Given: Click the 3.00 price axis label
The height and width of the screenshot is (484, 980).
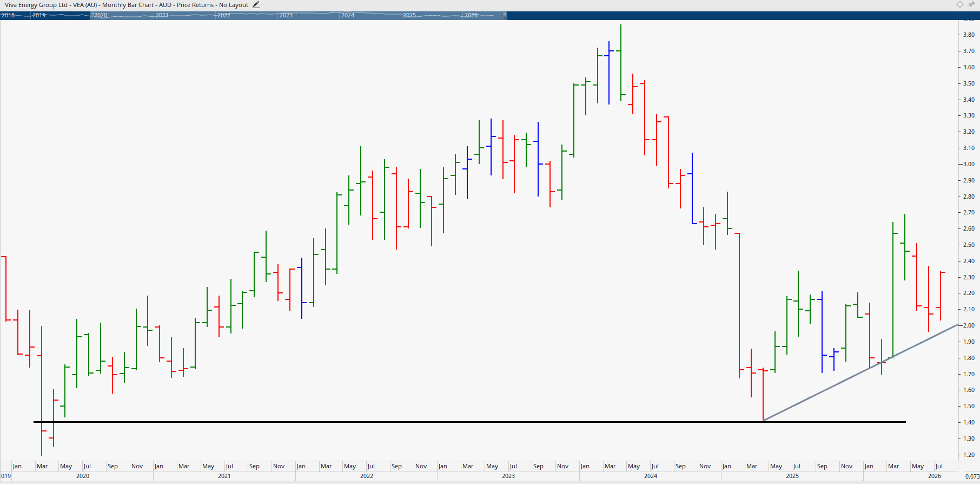Looking at the screenshot, I should (969, 165).
